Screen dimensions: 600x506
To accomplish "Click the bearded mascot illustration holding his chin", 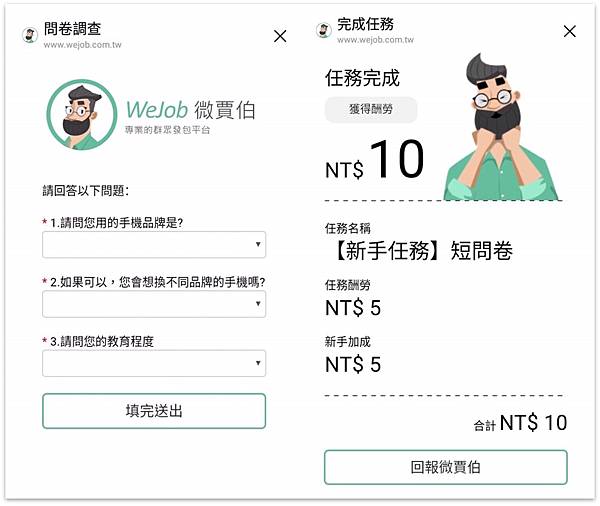I will 501,127.
